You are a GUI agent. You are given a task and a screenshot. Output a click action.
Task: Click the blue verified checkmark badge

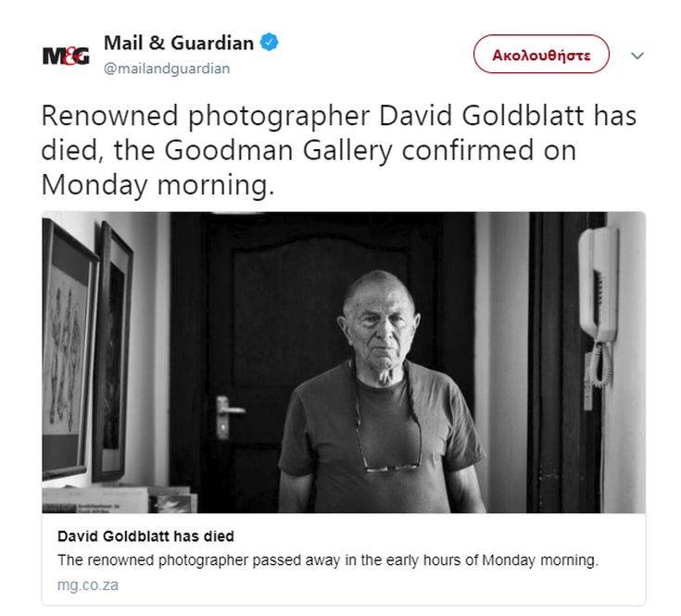pyautogui.click(x=270, y=42)
